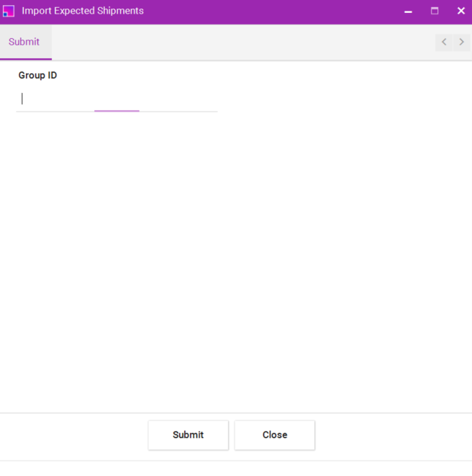The image size is (472, 476).
Task: Click the right end of the Group ID field
Action: click(209, 99)
